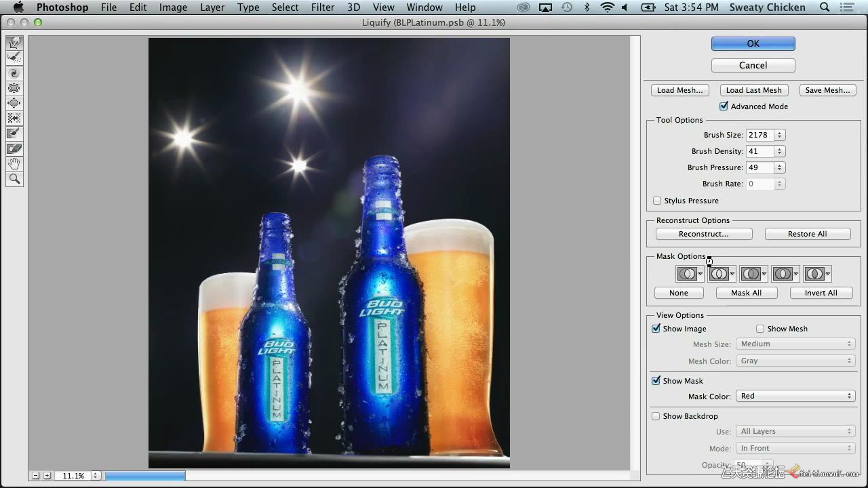Image resolution: width=868 pixels, height=488 pixels.
Task: Select the Zoom tool in Liquify
Action: pos(14,180)
